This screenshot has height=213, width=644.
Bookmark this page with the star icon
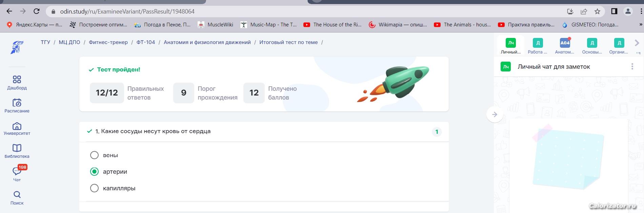point(597,12)
